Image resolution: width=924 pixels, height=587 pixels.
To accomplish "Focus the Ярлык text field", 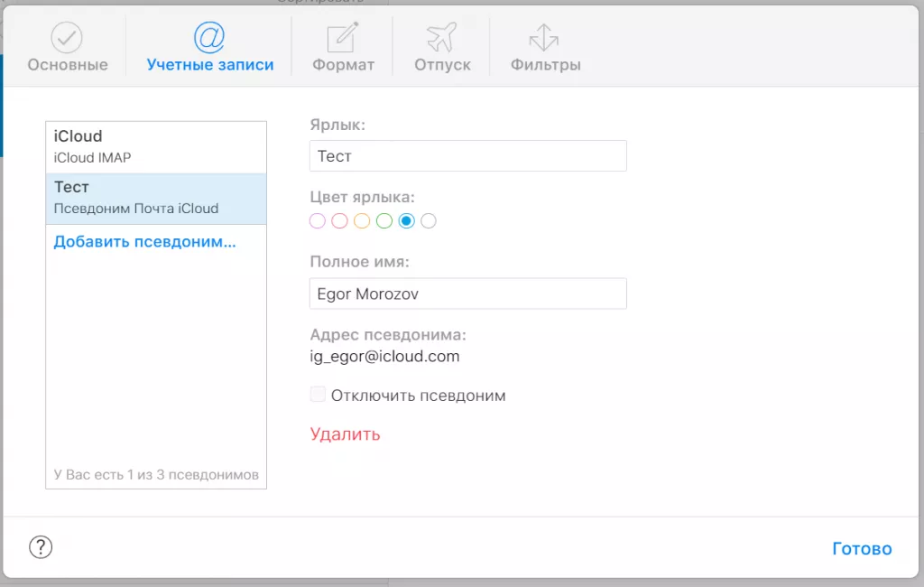I will point(467,156).
